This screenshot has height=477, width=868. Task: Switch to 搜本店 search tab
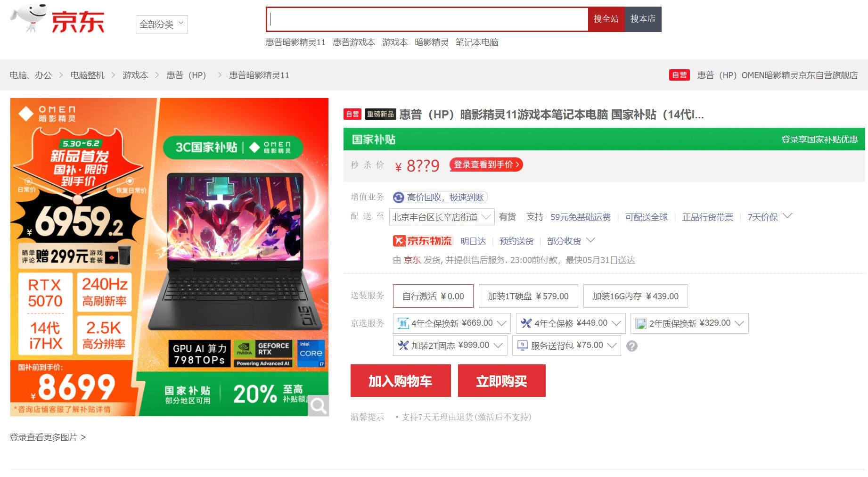pyautogui.click(x=642, y=19)
